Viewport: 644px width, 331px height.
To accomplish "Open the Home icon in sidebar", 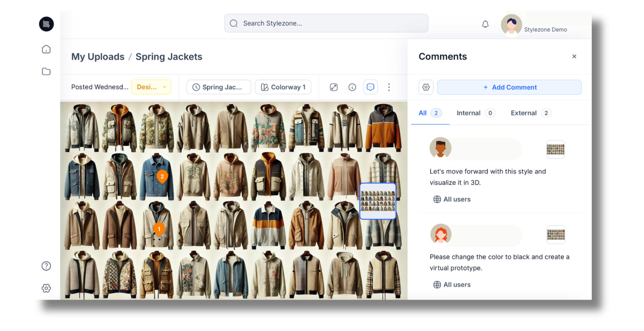I will pyautogui.click(x=46, y=49).
